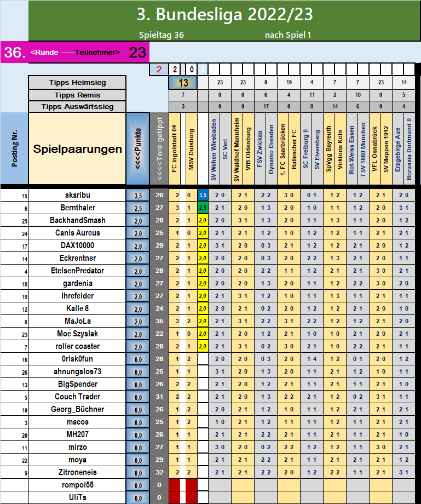Click participant name 'Bernthaler'
The height and width of the screenshot is (504, 421).
pyautogui.click(x=77, y=208)
